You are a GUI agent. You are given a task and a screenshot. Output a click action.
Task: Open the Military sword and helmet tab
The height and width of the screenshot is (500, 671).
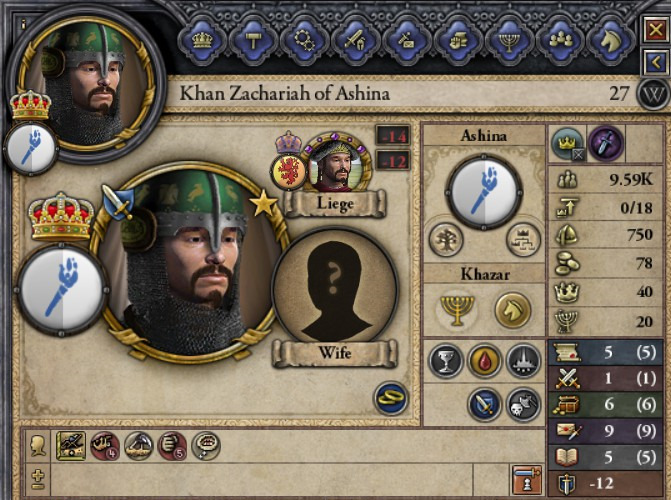pos(356,41)
